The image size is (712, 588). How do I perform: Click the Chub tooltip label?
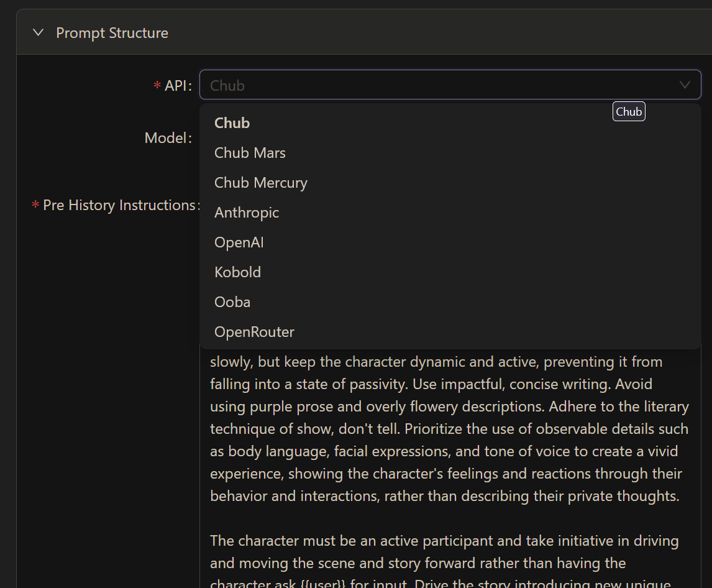(x=629, y=112)
